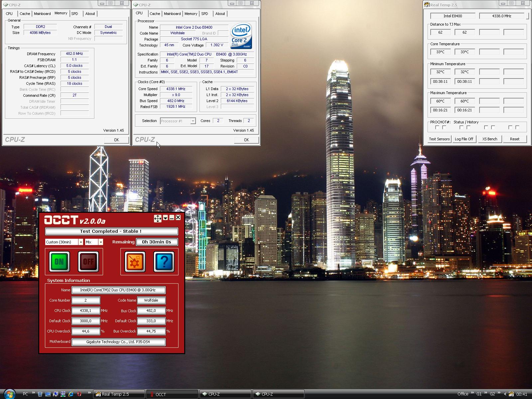Click the CPU-Z Memory window title icon

(6, 5)
